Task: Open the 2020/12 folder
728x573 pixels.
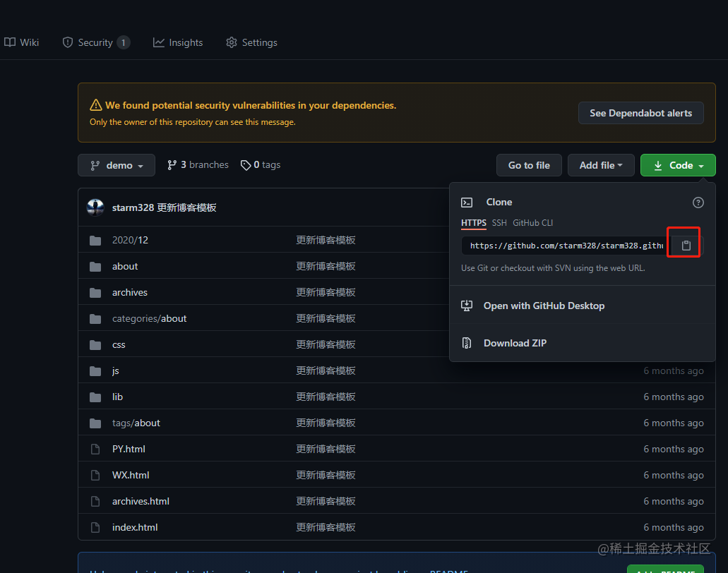Action: 130,240
